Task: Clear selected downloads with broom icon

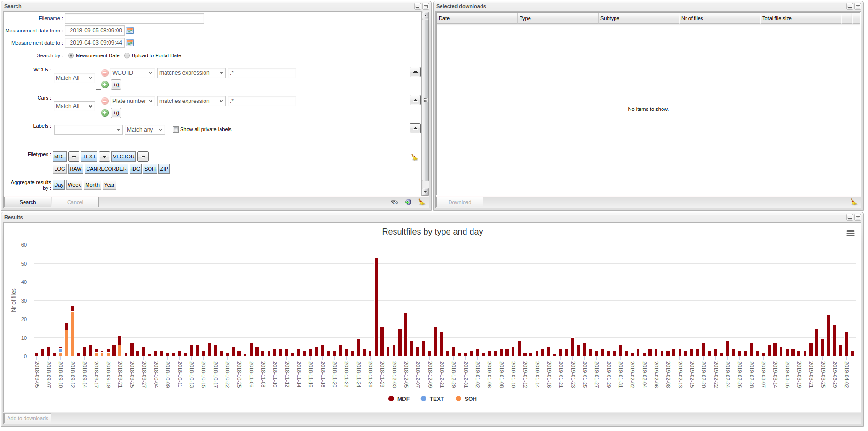Action: coord(853,202)
